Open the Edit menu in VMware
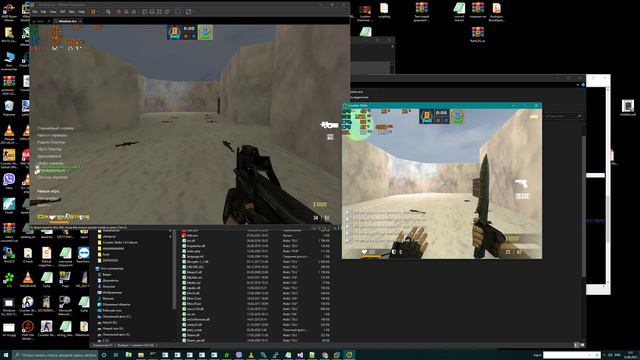 pos(43,12)
